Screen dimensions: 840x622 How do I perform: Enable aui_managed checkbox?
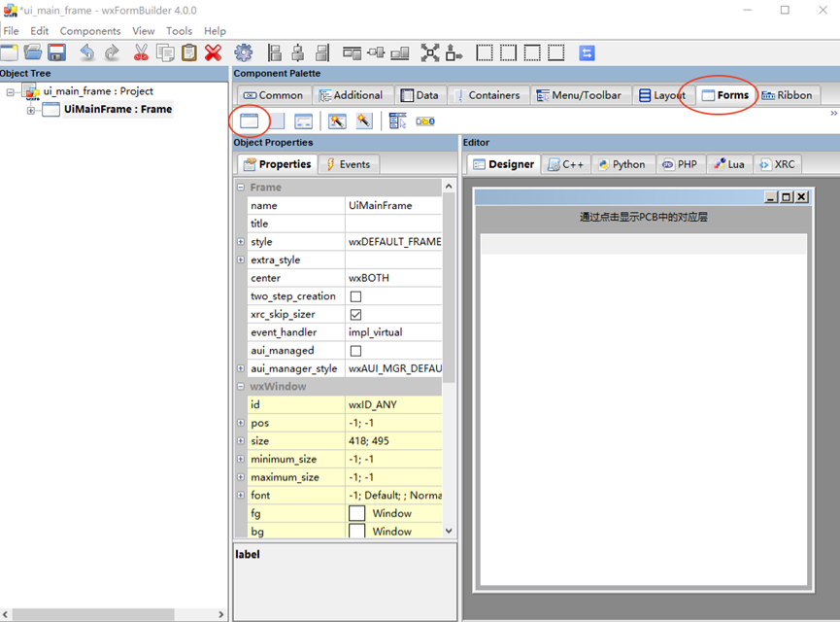click(x=355, y=351)
